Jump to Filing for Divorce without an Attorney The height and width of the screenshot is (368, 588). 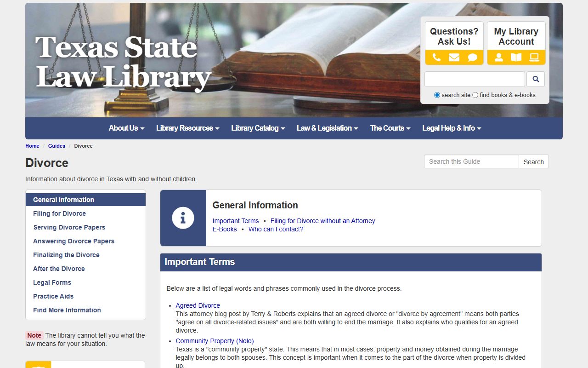pos(322,221)
